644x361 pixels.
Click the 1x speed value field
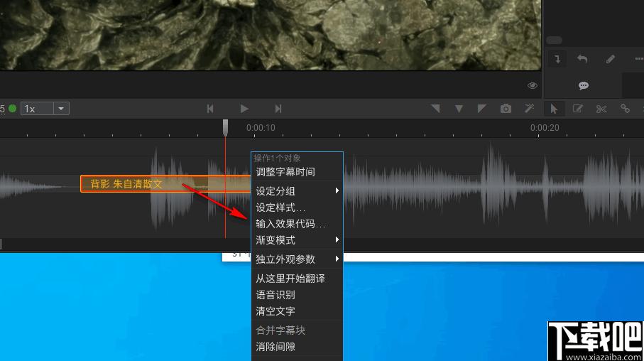(x=38, y=109)
